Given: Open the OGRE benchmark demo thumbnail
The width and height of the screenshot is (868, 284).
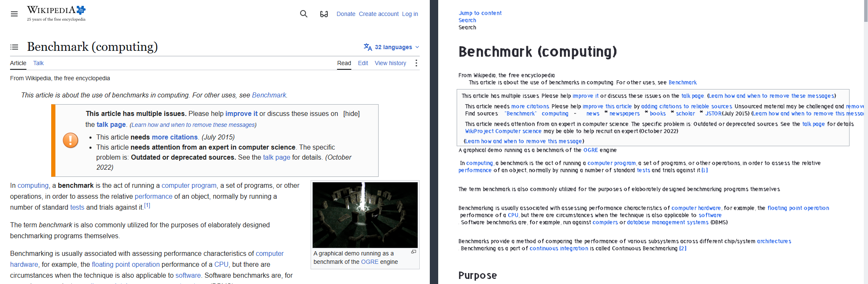Looking at the screenshot, I should tap(365, 215).
